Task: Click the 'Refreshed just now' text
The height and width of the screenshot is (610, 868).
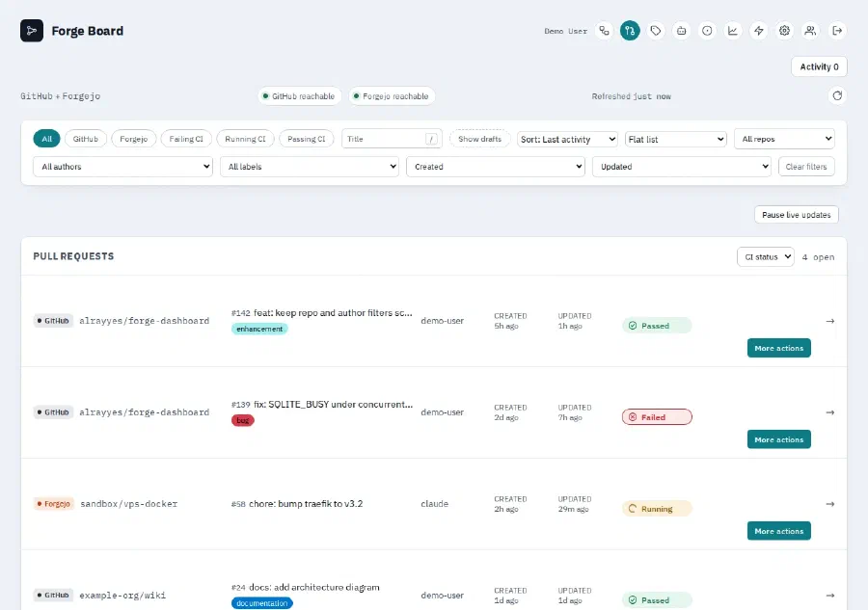Action: (x=631, y=96)
